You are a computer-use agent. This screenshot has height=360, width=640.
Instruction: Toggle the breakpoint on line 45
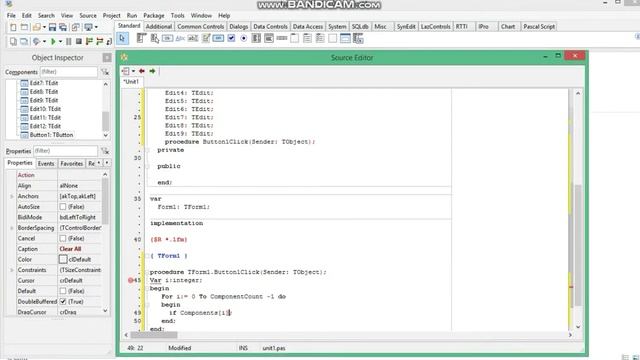tap(131, 280)
